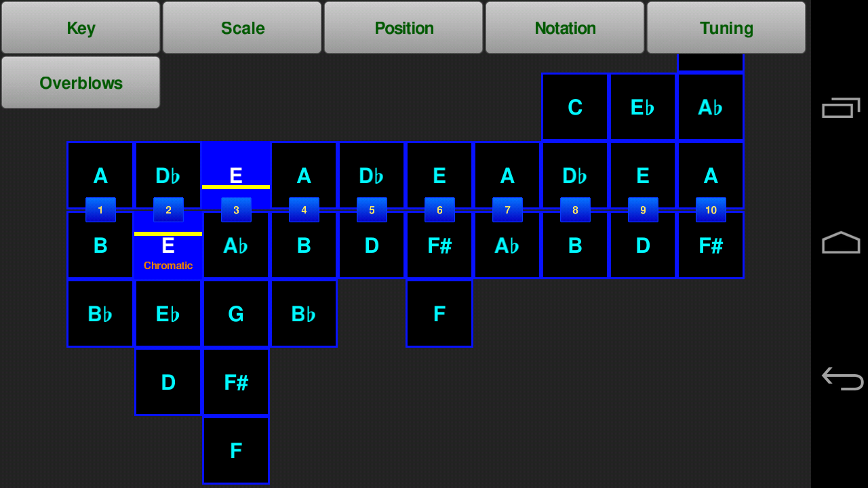Tap the Android home navigation icon
The image size is (868, 488).
point(841,243)
